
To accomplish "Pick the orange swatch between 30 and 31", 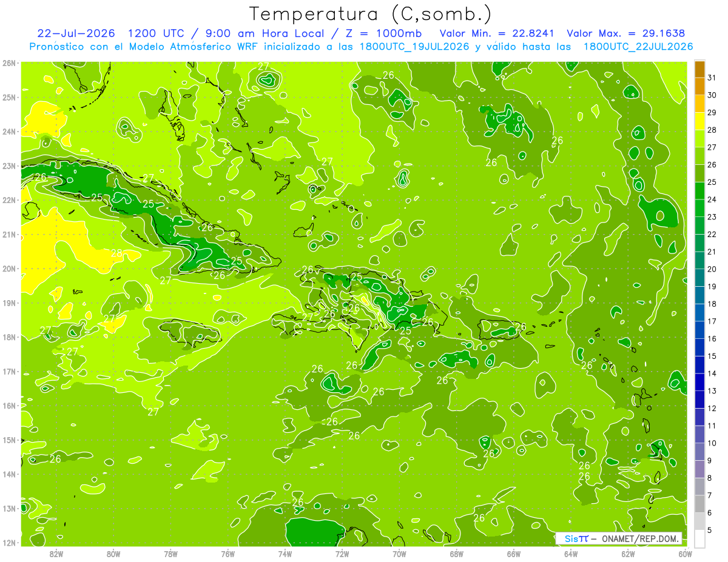I will tap(699, 87).
